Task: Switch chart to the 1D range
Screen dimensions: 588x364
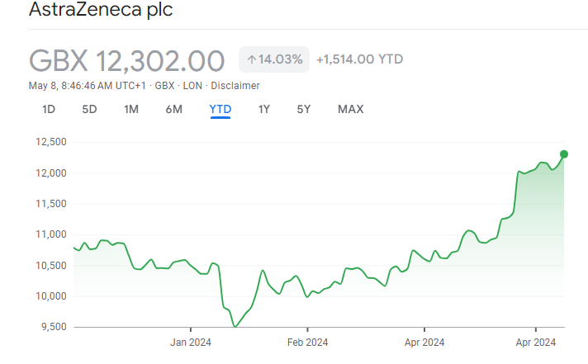Action: [x=49, y=109]
